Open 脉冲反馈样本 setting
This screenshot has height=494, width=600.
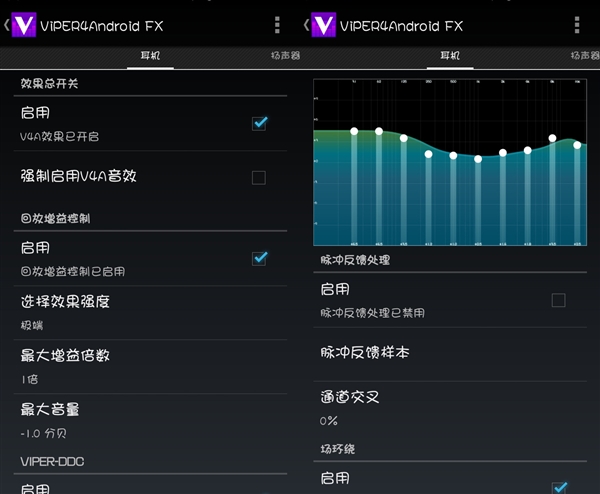[x=450, y=354]
